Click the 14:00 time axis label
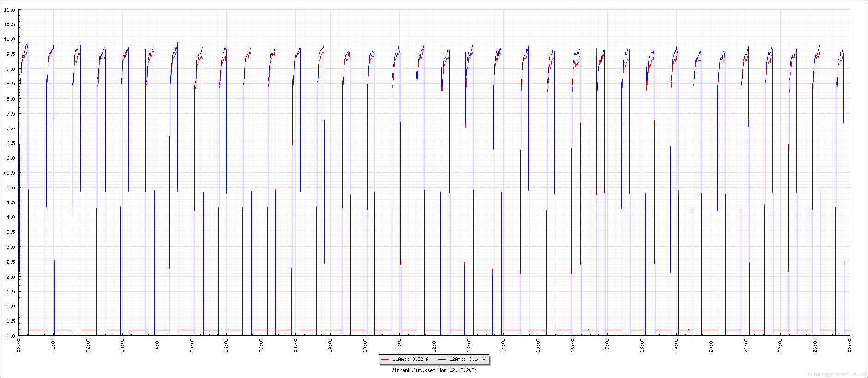This screenshot has width=868, height=378. pos(504,346)
